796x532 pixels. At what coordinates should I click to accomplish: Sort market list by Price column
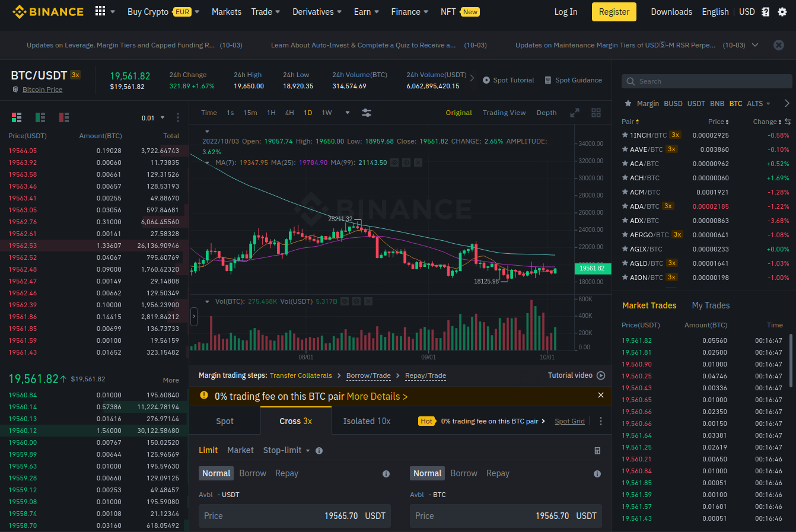[718, 122]
